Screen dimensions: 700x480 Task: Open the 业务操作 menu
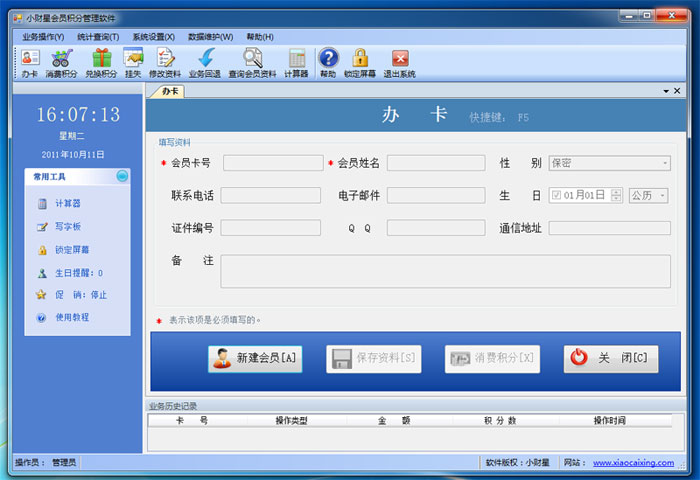[43, 36]
